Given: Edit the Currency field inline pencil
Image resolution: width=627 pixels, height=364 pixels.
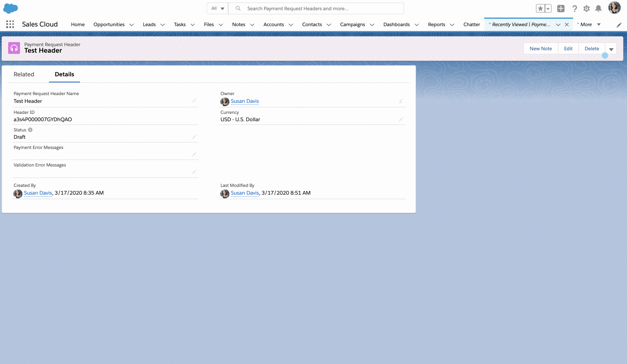Looking at the screenshot, I should click(401, 119).
